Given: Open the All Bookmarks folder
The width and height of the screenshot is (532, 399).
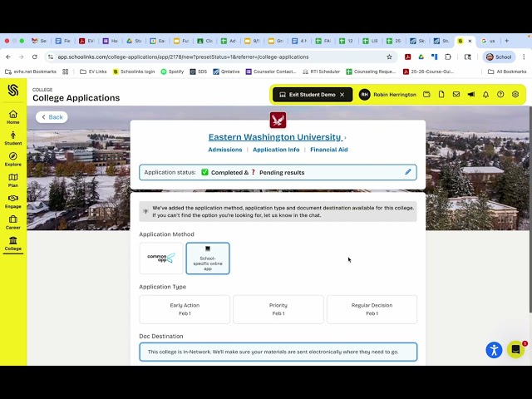Looking at the screenshot, I should pos(507,71).
